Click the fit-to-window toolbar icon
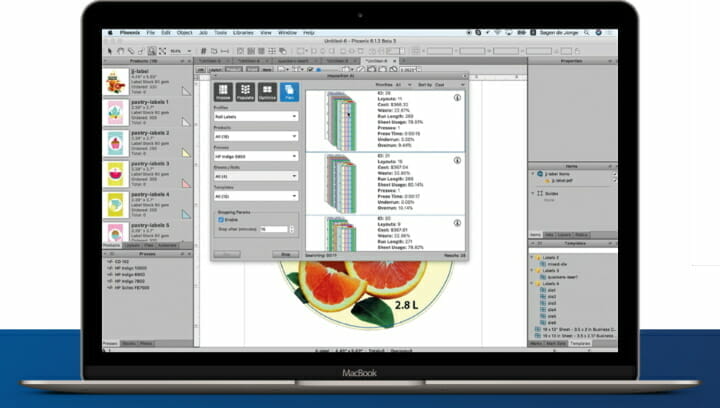This screenshot has width=720, height=408. tap(162, 51)
